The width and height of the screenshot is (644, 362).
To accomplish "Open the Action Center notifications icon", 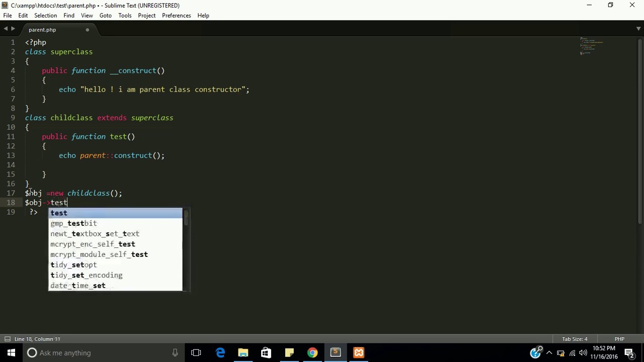I will 629,353.
